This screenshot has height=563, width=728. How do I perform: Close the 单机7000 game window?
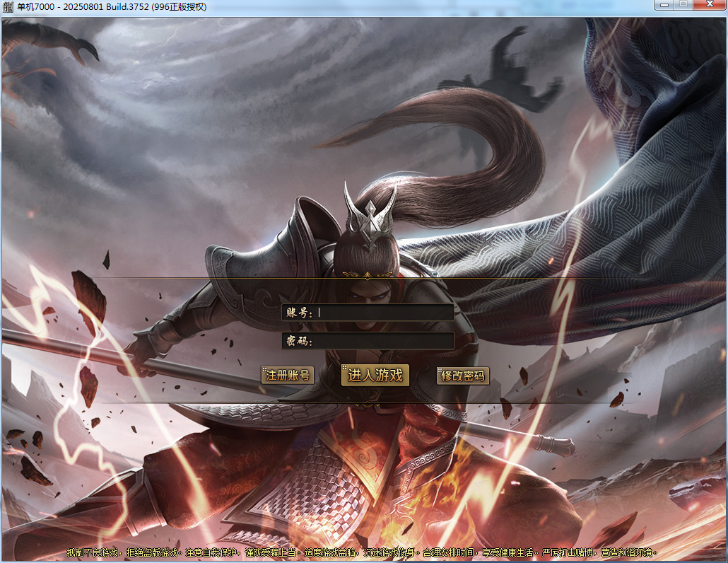pyautogui.click(x=709, y=5)
